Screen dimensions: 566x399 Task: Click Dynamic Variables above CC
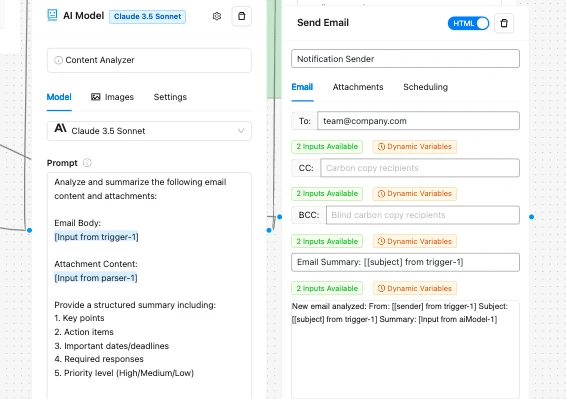pyautogui.click(x=415, y=147)
